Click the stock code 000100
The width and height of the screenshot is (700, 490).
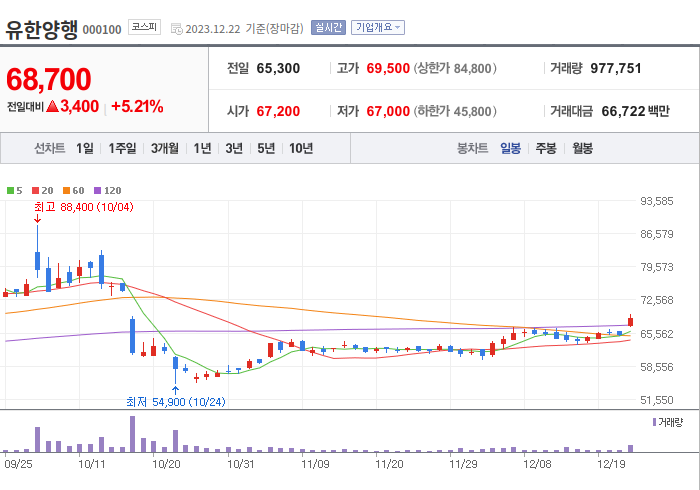click(102, 30)
